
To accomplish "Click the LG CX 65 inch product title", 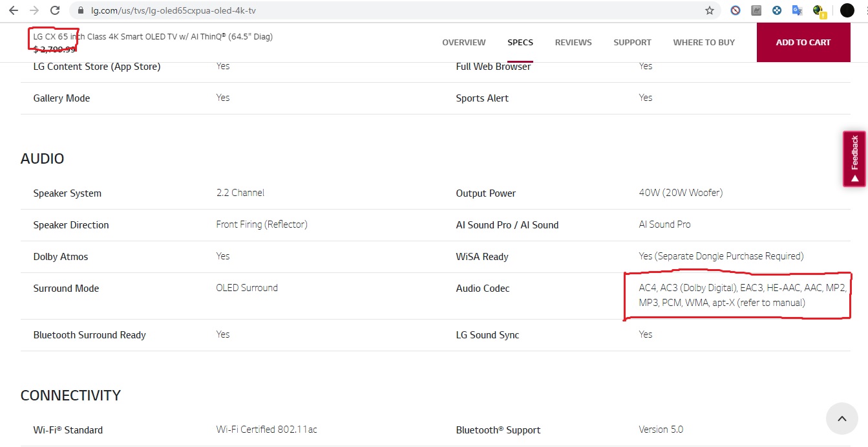I will tap(153, 37).
